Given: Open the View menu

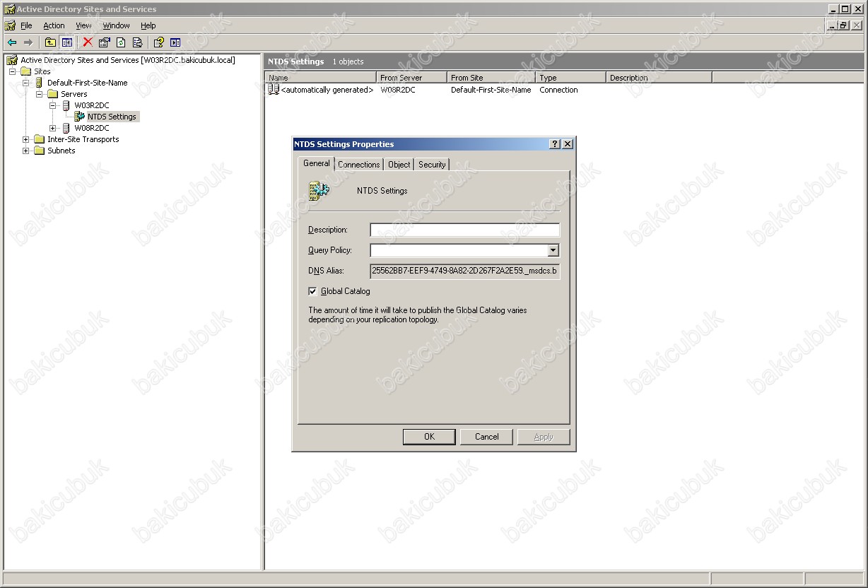Looking at the screenshot, I should point(83,25).
